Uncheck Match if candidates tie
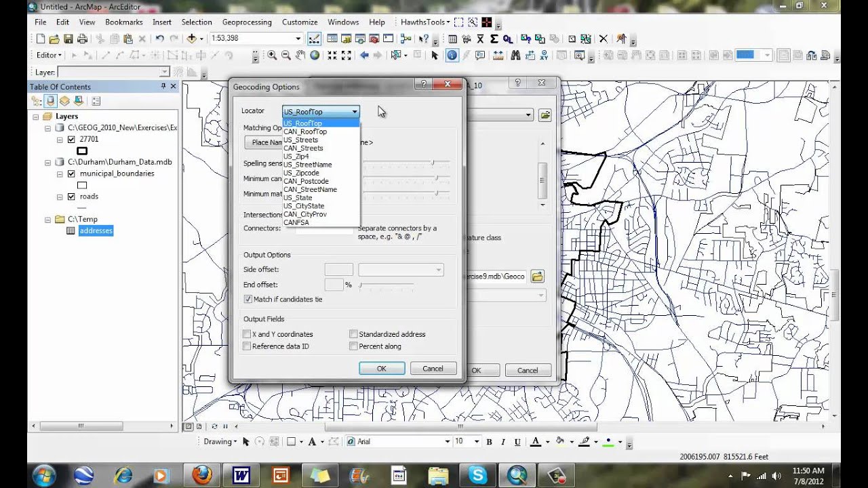This screenshot has height=488, width=868. pyautogui.click(x=248, y=299)
